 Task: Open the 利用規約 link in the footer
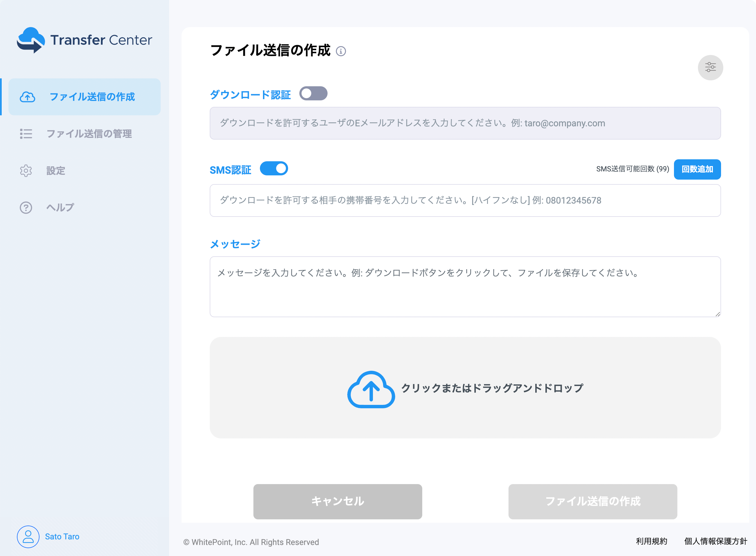pos(651,541)
